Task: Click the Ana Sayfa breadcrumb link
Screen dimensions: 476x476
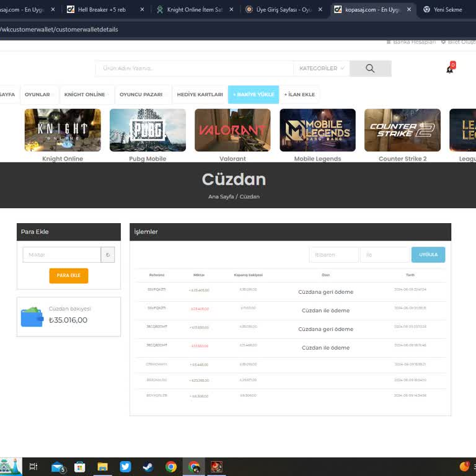Action: pos(221,196)
